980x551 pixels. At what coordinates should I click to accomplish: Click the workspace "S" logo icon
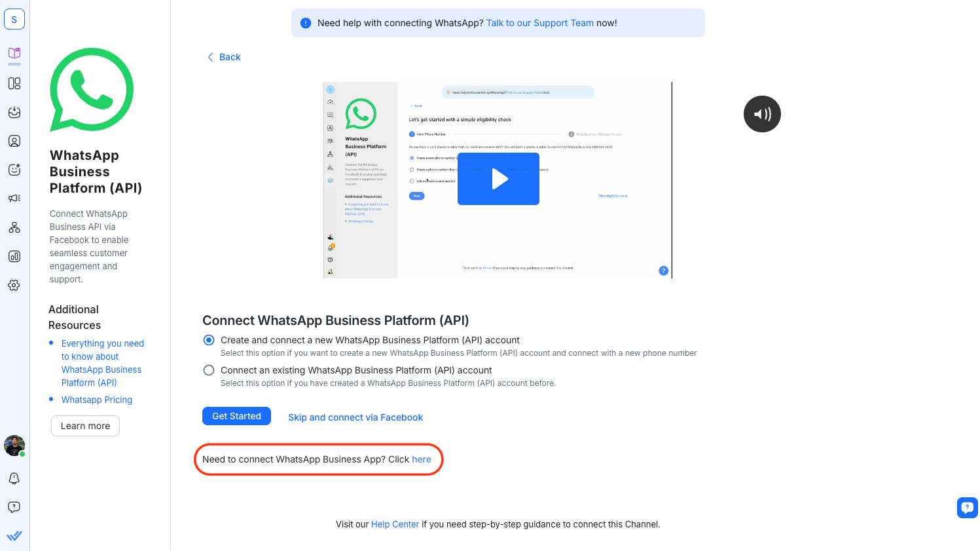(x=14, y=20)
